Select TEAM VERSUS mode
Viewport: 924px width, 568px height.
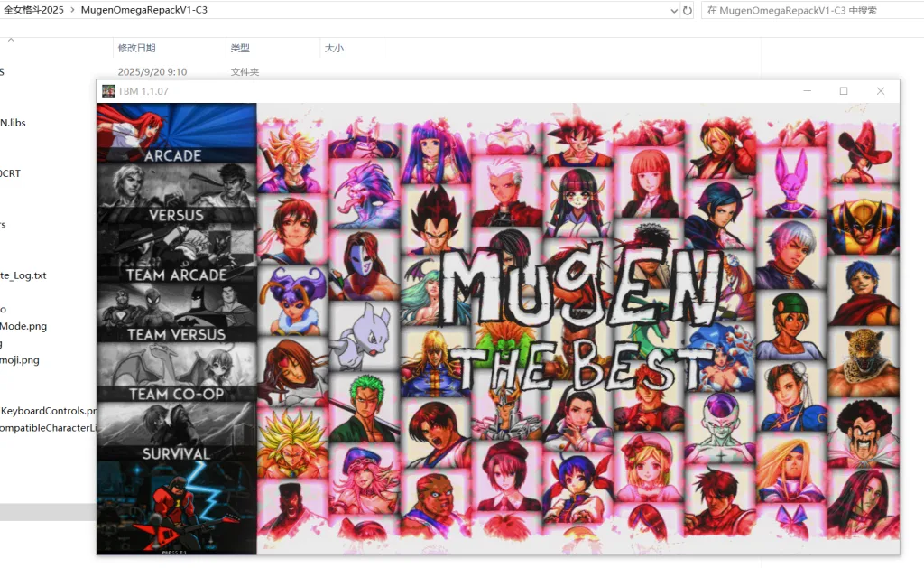(176, 312)
